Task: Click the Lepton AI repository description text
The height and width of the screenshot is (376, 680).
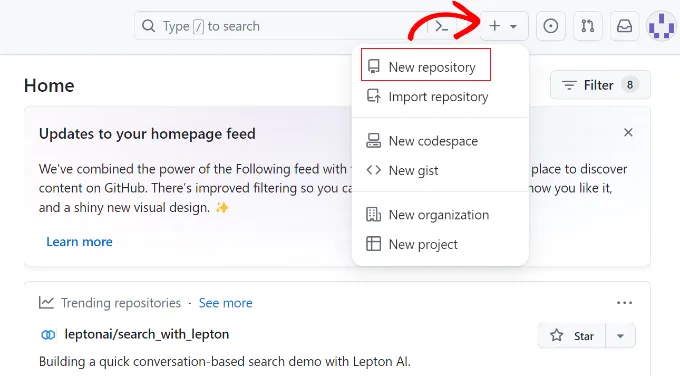Action: point(225,361)
